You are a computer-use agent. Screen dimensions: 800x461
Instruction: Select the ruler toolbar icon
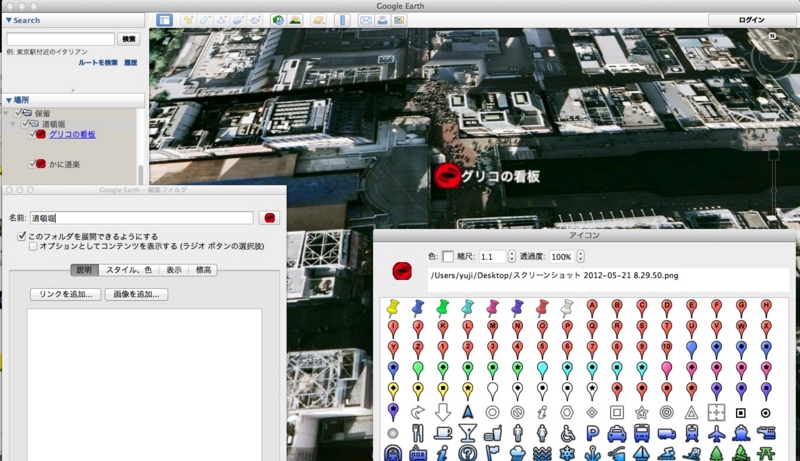(x=342, y=20)
